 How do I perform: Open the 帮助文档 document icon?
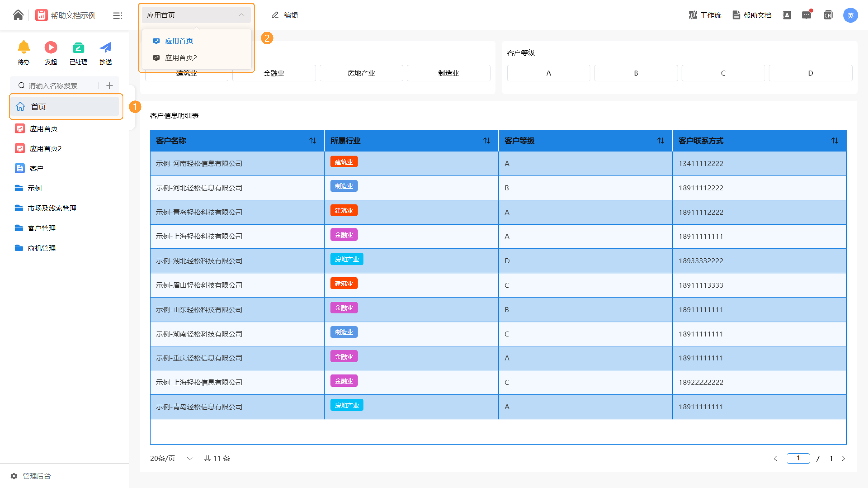tap(736, 15)
